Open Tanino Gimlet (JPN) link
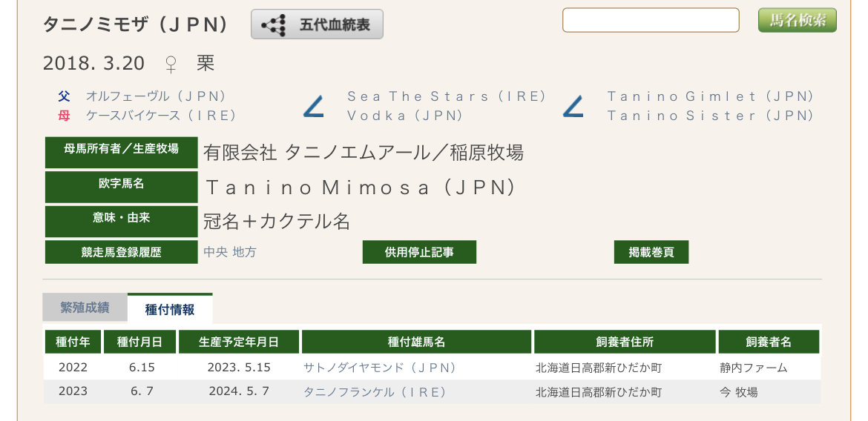The height and width of the screenshot is (421, 868). [710, 96]
